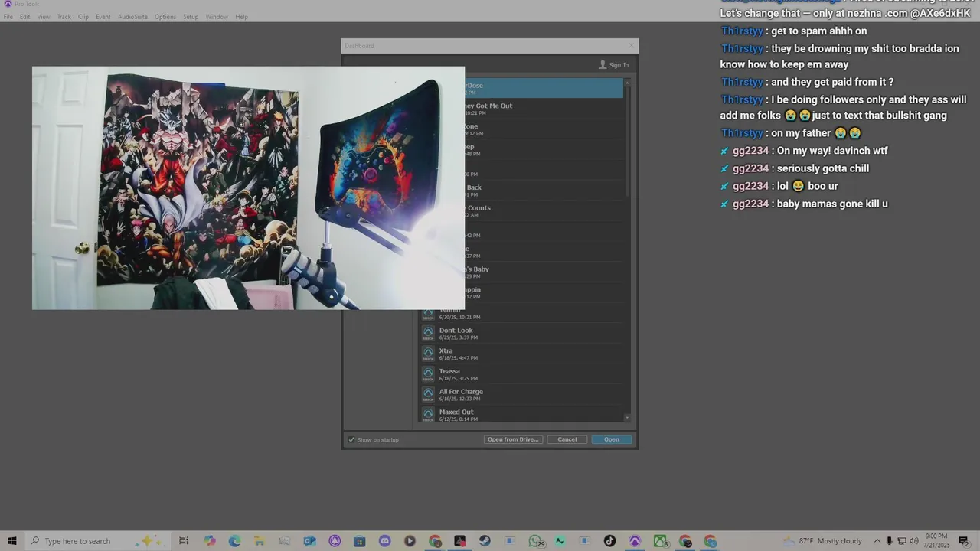Click the Cancel button in Dashboard
Viewport: 980px width, 551px height.
pos(567,439)
